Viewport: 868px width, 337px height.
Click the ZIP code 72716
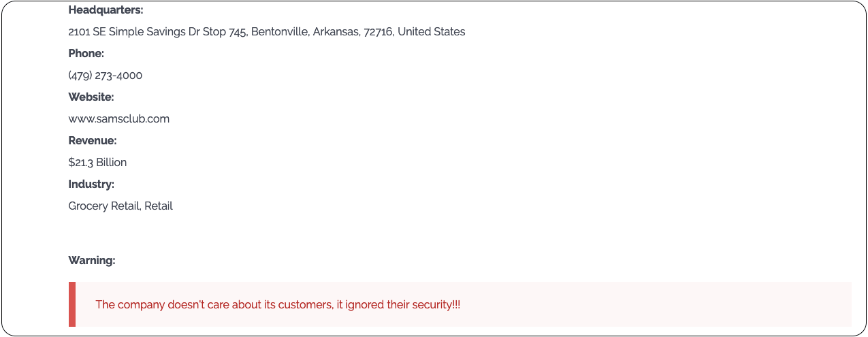click(378, 32)
